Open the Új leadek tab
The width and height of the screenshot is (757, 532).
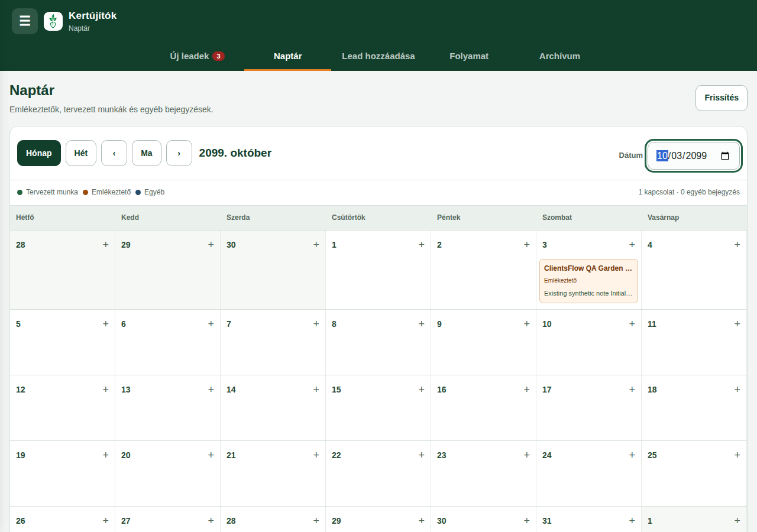[x=197, y=56]
